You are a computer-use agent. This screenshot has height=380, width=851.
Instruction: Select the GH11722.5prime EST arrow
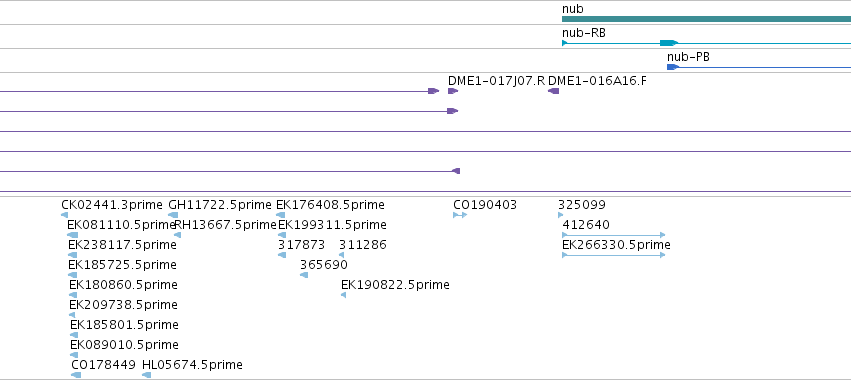coord(173,215)
